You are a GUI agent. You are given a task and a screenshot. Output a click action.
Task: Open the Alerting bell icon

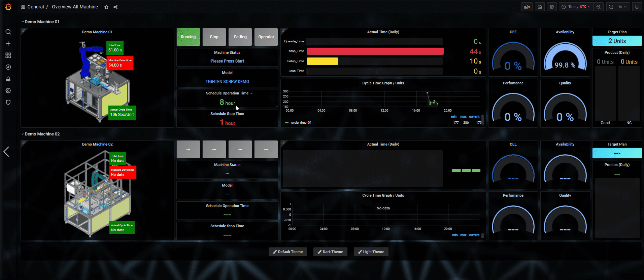point(8,79)
